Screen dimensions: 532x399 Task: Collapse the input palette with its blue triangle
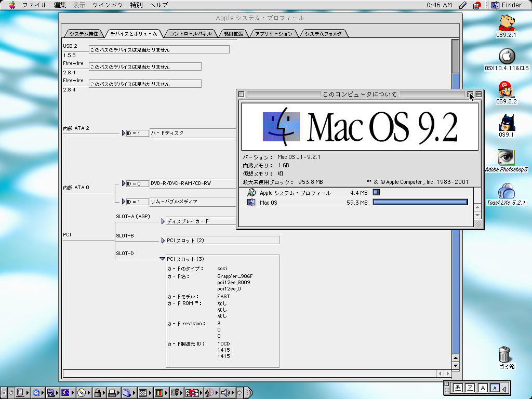tap(504, 388)
